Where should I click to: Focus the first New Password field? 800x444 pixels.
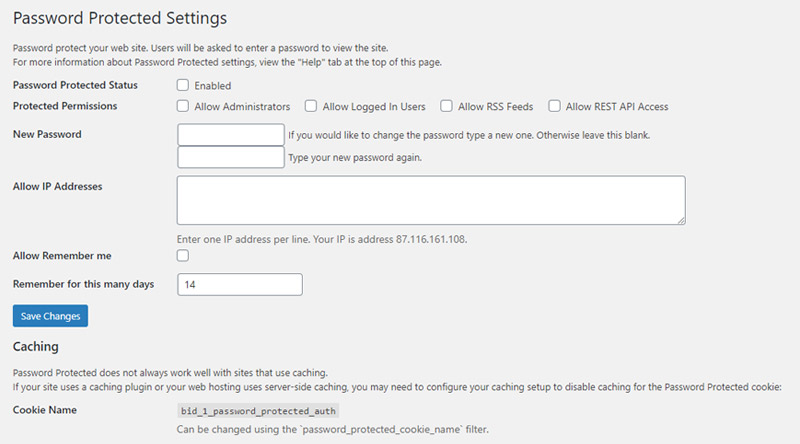point(231,135)
